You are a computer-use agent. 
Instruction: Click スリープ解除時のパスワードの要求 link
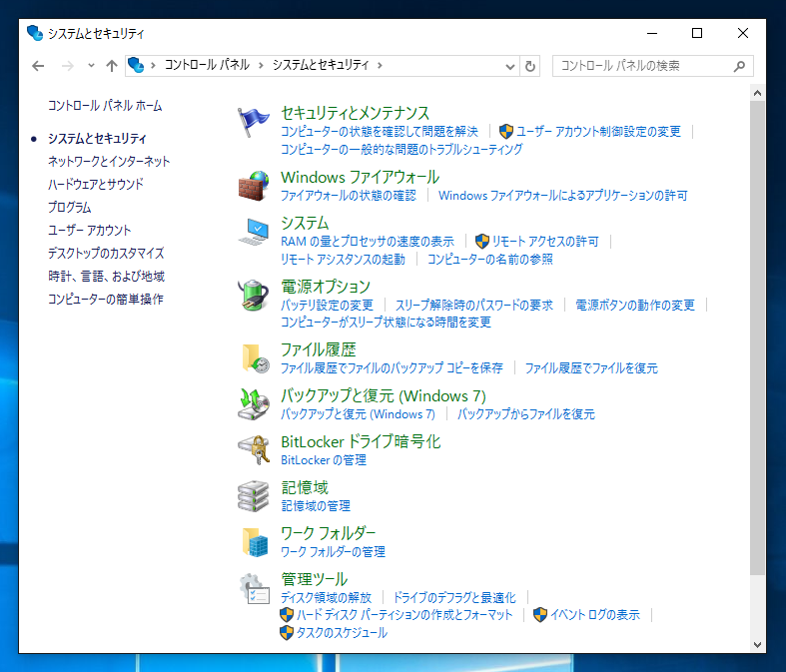[474, 306]
